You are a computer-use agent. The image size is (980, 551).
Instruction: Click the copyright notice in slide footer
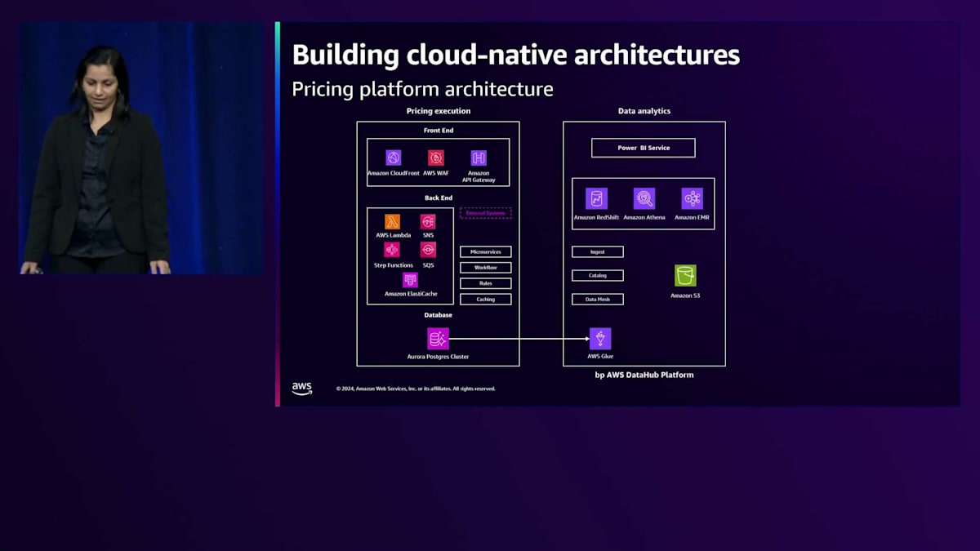(416, 389)
